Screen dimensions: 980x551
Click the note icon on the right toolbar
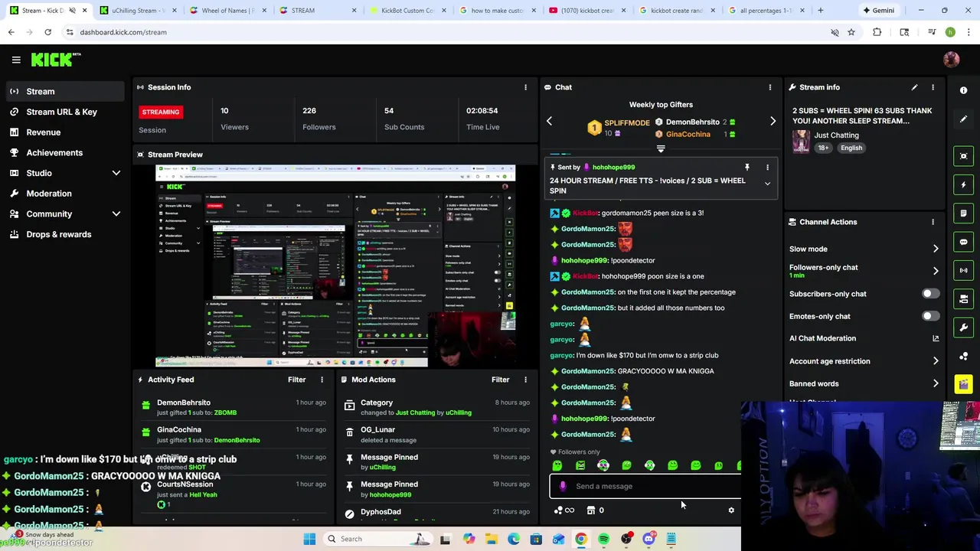963,214
